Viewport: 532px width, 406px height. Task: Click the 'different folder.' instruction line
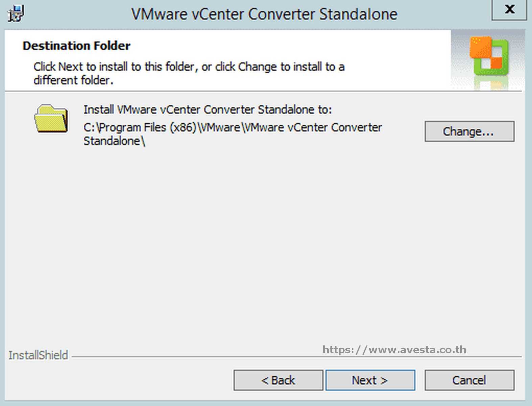click(73, 81)
